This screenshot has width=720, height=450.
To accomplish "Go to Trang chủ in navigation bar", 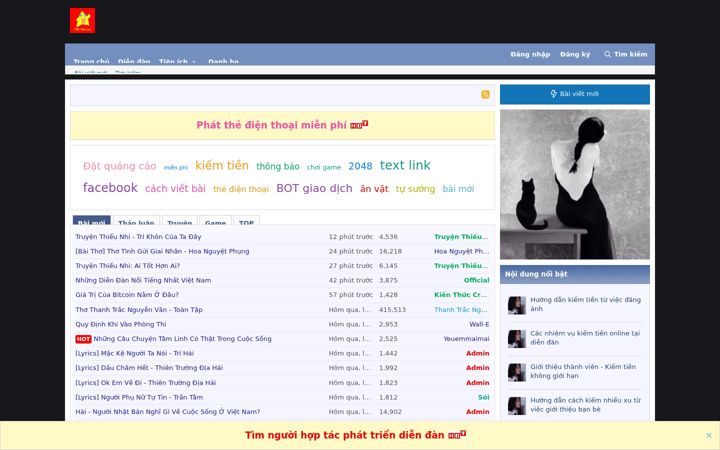I will 91,61.
